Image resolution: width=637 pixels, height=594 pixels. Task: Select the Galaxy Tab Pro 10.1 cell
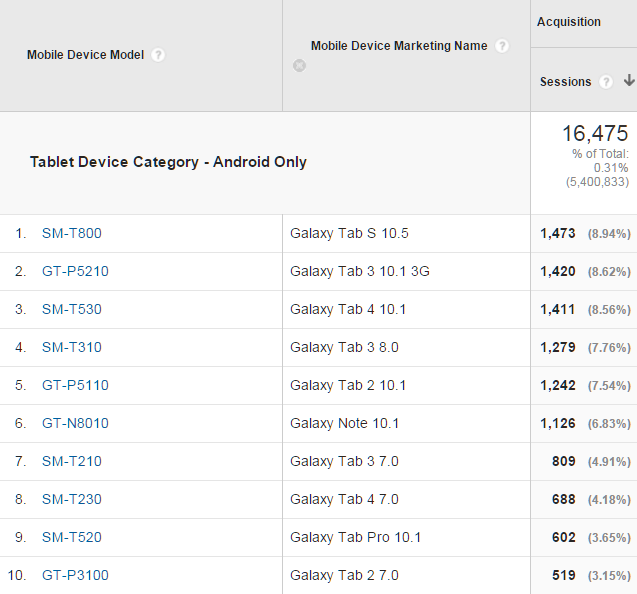(x=406, y=538)
